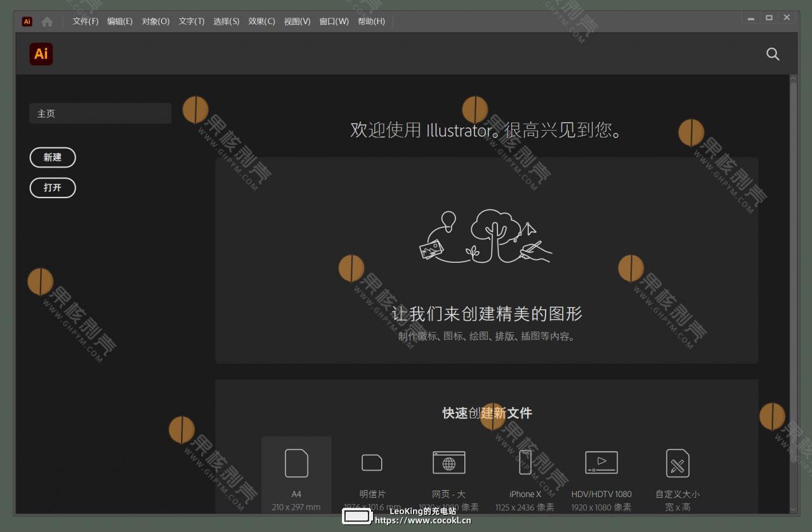Image resolution: width=812 pixels, height=532 pixels.
Task: Open search with the magnifier icon
Action: point(773,54)
